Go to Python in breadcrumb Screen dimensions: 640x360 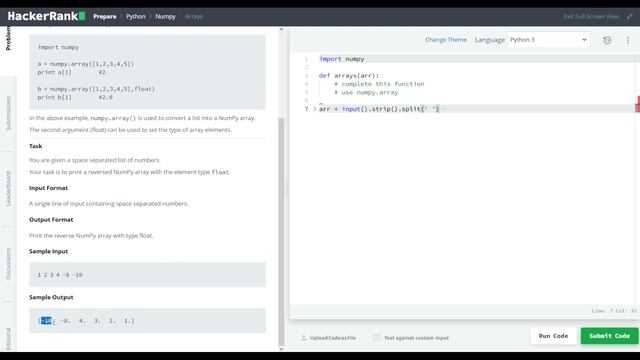(136, 16)
